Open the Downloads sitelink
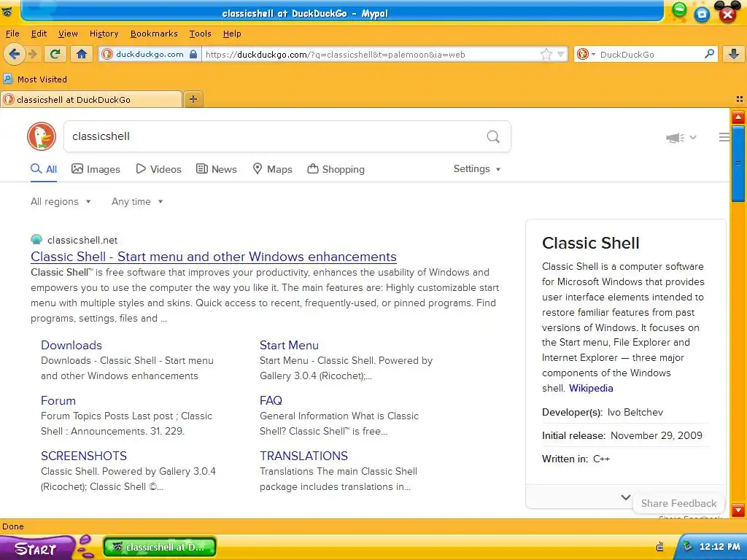This screenshot has height=560, width=747. point(71,345)
